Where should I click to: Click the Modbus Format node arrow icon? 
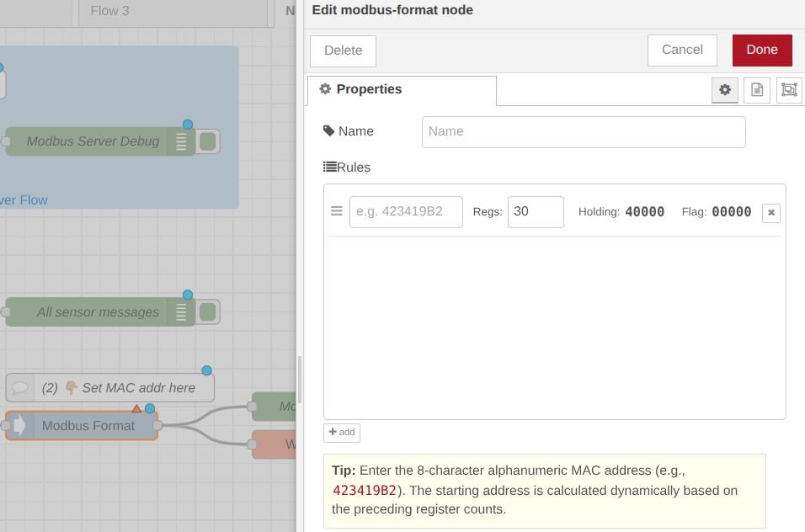click(19, 426)
